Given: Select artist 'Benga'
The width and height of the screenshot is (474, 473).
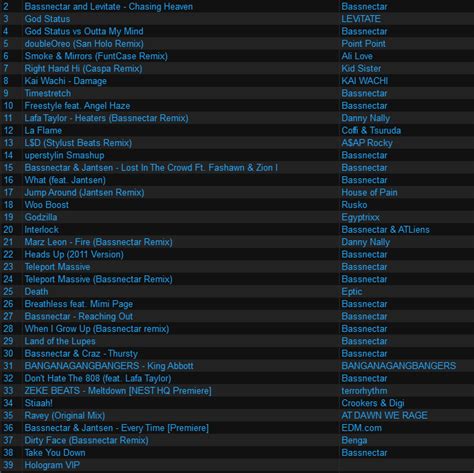Looking at the screenshot, I should click(x=354, y=440).
